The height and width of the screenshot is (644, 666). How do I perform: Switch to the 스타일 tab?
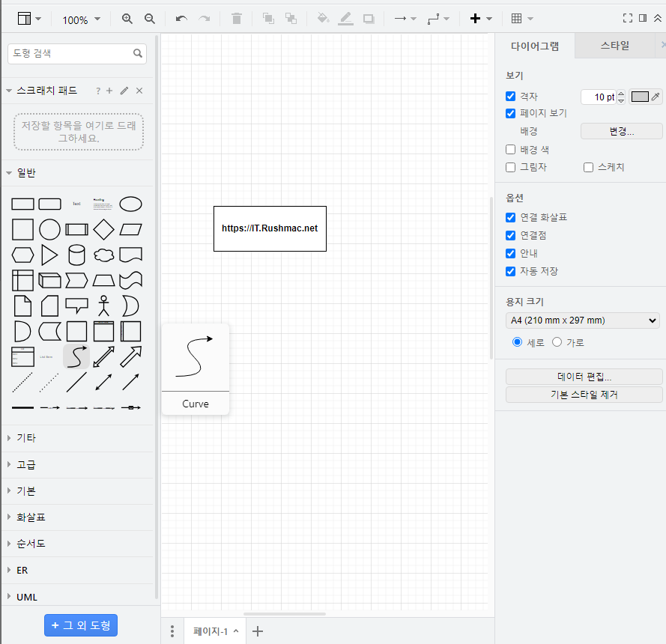pyautogui.click(x=614, y=46)
